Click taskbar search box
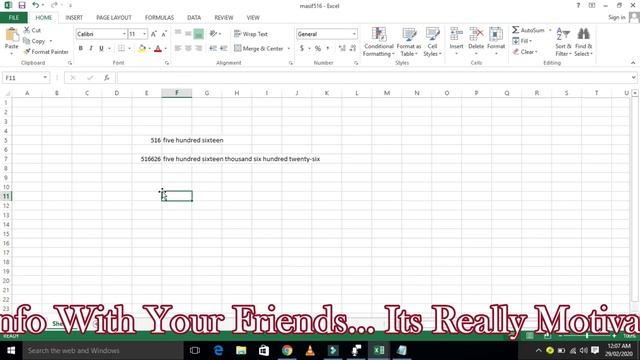Viewport: 640px width, 360px height. click(102, 350)
